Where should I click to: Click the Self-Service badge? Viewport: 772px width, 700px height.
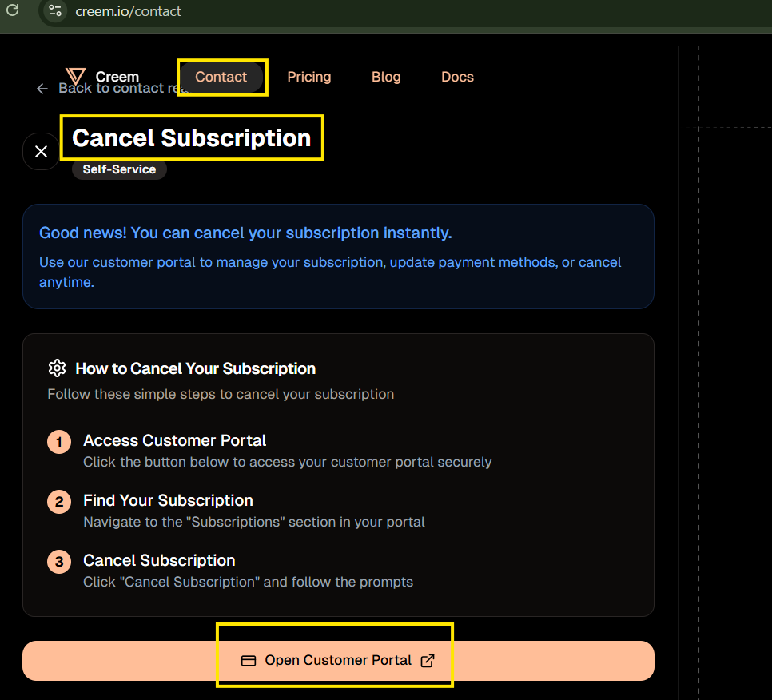119,169
